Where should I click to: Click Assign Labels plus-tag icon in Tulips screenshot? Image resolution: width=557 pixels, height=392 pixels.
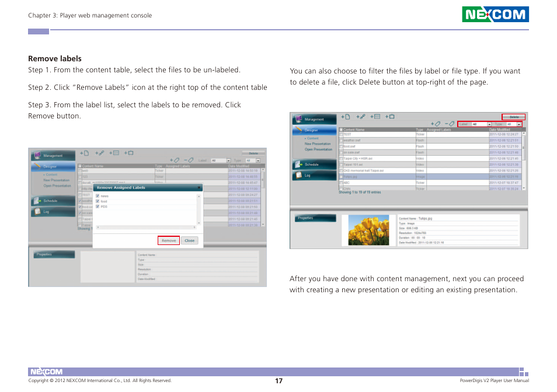(436, 124)
